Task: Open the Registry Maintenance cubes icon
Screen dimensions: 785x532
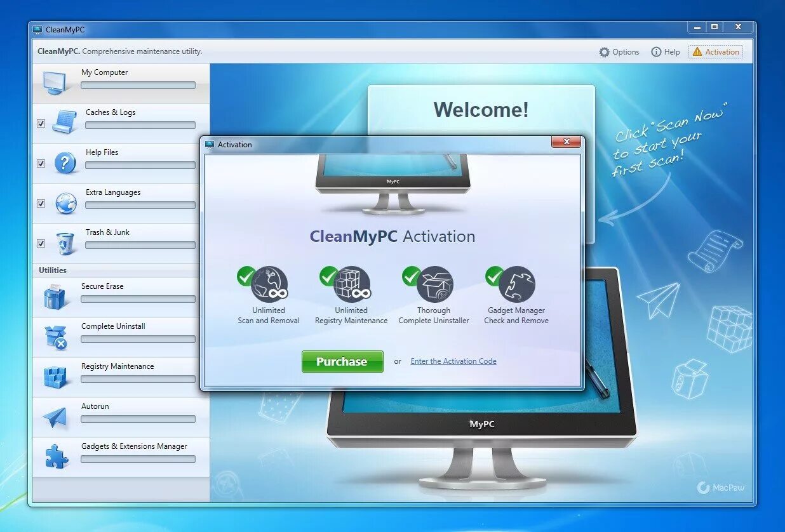Action: point(55,377)
